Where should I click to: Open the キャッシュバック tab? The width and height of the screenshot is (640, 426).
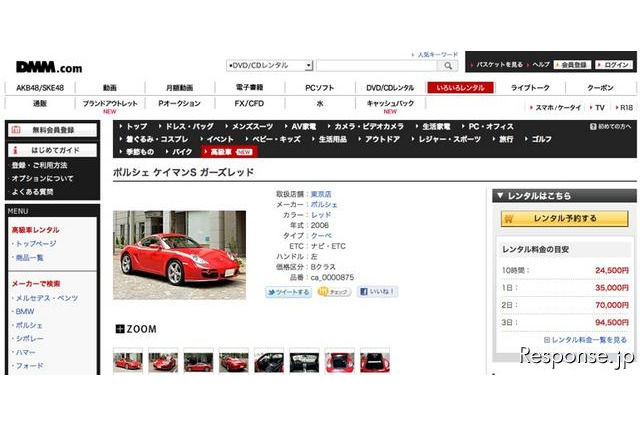click(x=390, y=104)
